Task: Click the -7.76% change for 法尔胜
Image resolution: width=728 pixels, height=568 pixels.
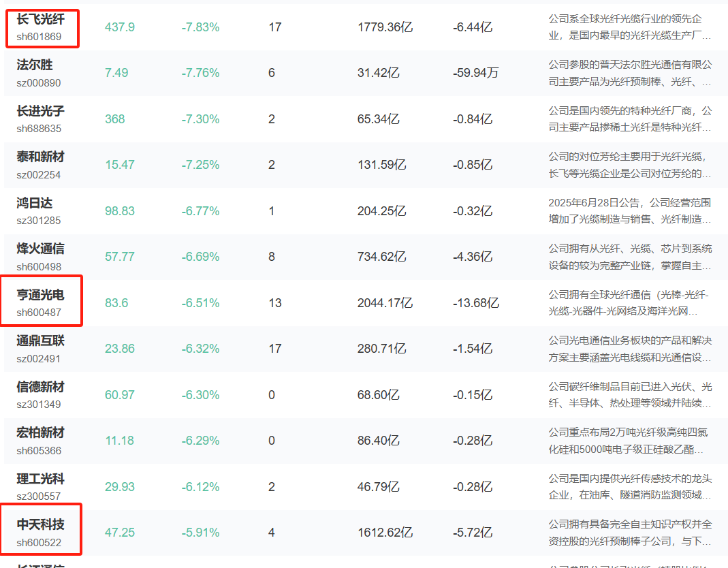Action: 201,73
